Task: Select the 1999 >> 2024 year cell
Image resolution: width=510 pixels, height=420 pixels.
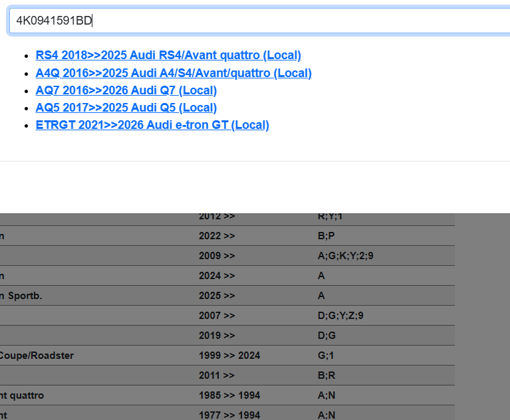Action: click(229, 356)
